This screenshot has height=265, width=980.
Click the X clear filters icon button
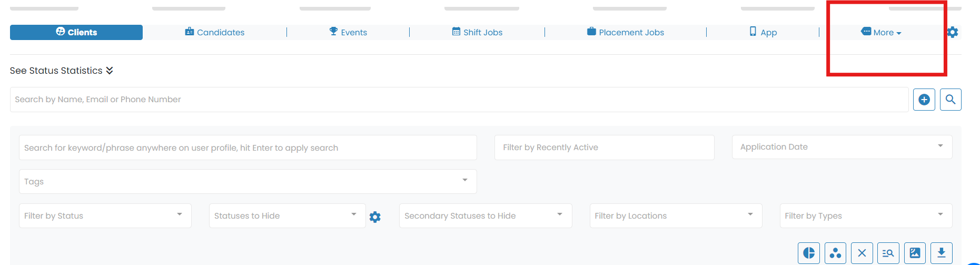pyautogui.click(x=862, y=253)
